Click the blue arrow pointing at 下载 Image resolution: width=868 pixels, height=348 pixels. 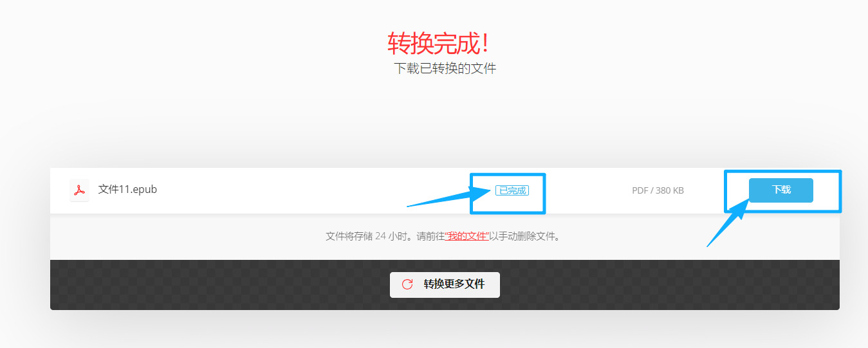click(x=729, y=223)
